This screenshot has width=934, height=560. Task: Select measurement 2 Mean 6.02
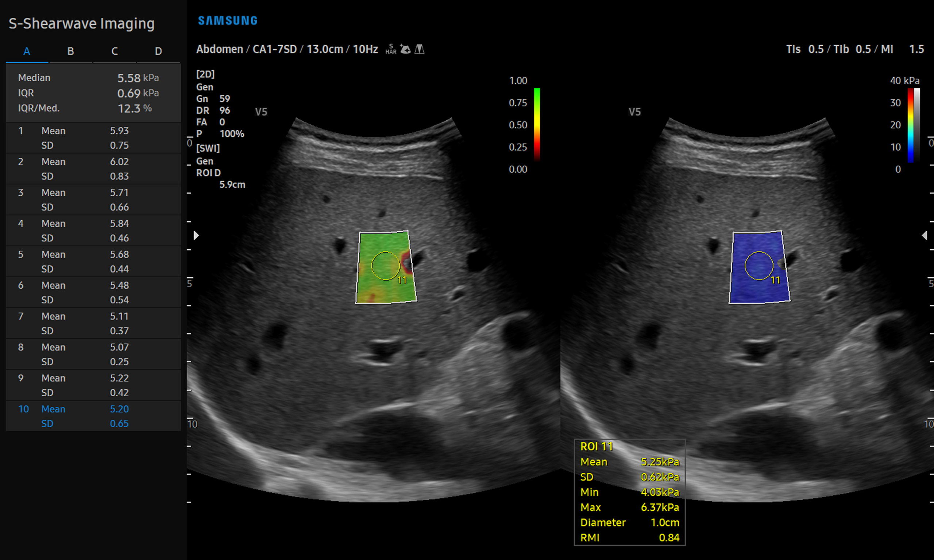click(93, 162)
